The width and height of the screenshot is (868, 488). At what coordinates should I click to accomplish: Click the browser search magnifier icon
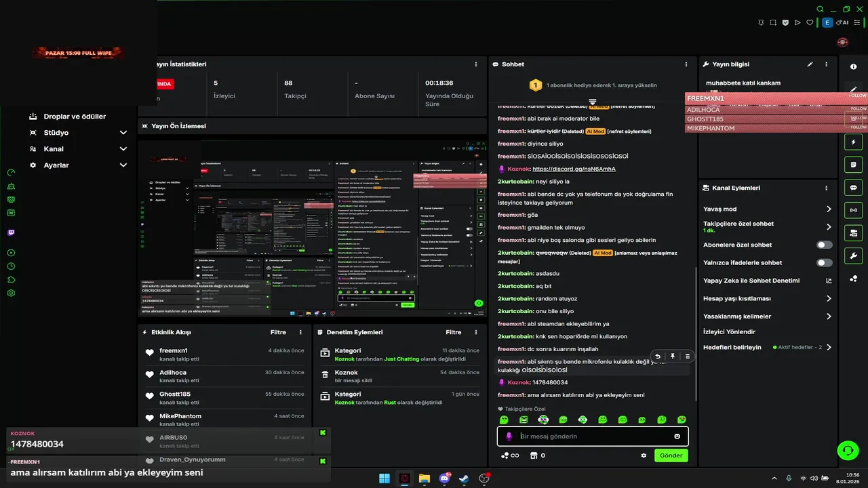(x=820, y=9)
